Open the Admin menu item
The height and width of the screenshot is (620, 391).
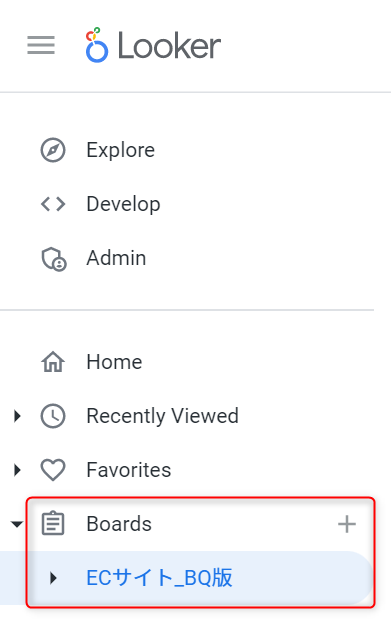point(116,258)
